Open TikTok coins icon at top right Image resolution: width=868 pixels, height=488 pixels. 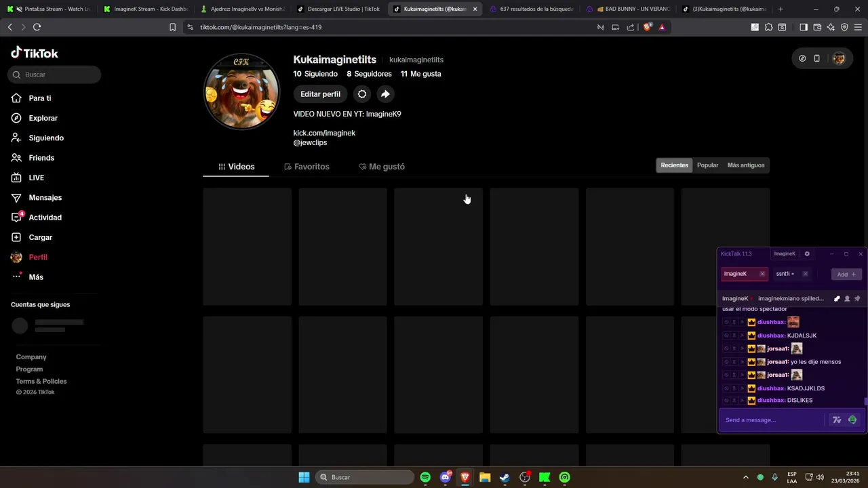click(x=802, y=58)
